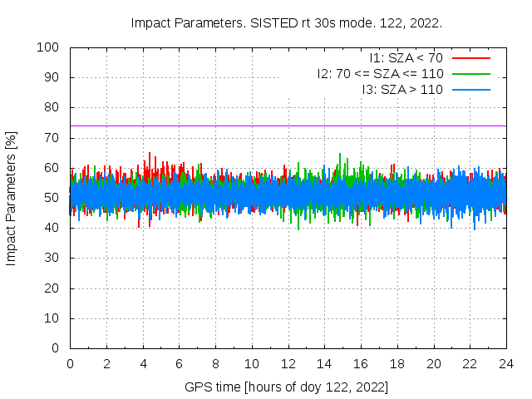Click the x-axis tick label 18
This screenshot has height=399, width=532.
pos(397,364)
